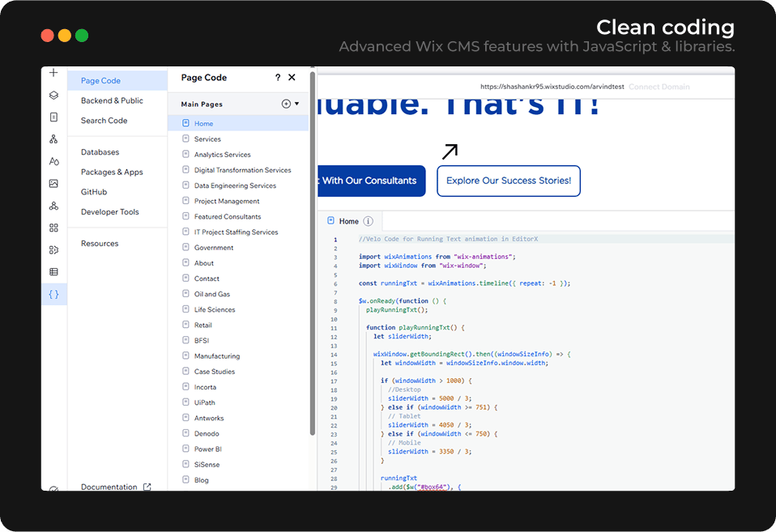Viewport: 776px width, 532px height.
Task: Select the Power BI page
Action: [x=238, y=449]
